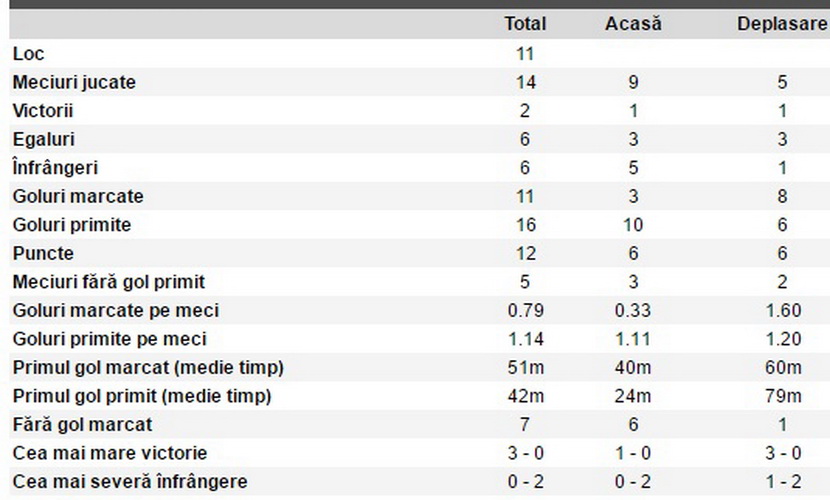Screen dimensions: 830x500
Task: Click the 0.79 total goals per match value
Action: tap(525, 311)
